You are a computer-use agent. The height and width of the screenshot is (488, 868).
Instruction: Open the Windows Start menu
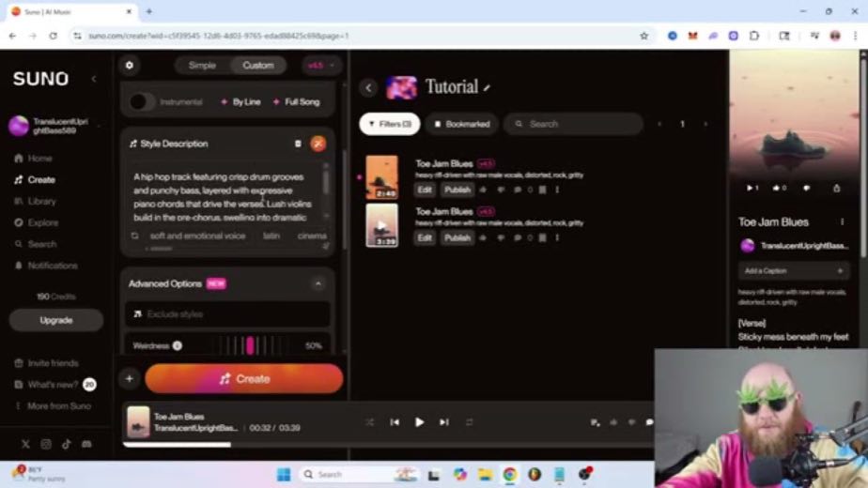(x=284, y=475)
